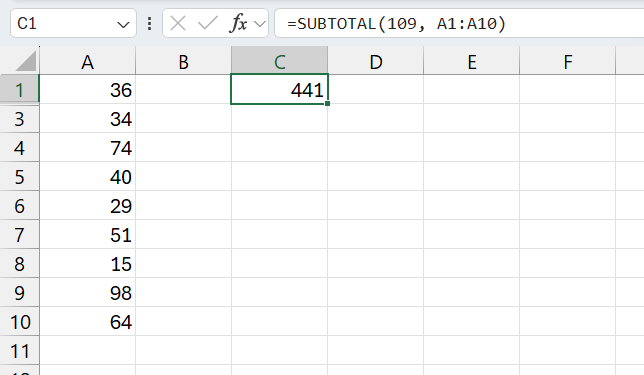Click cell A1 containing 36
Image resolution: width=644 pixels, height=375 pixels.
tap(87, 89)
